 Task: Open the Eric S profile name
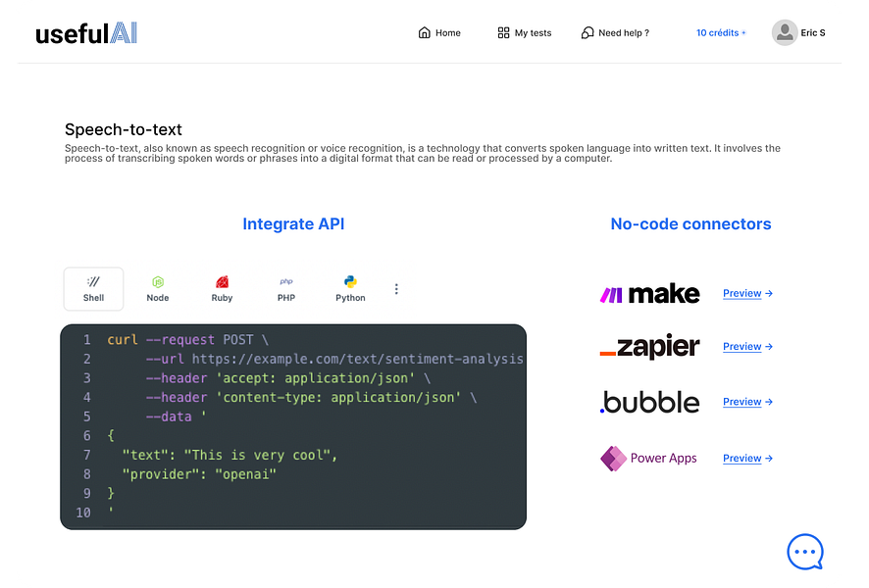pyautogui.click(x=812, y=32)
